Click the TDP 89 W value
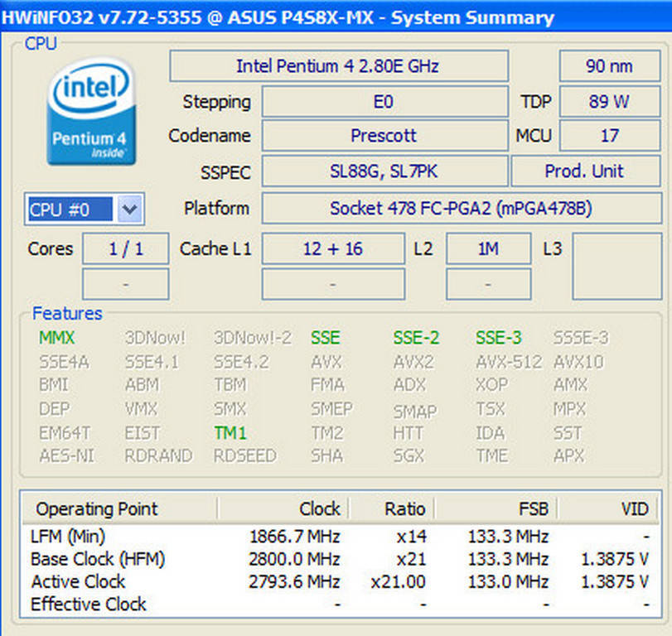Viewport: 672px width, 636px height. click(608, 102)
